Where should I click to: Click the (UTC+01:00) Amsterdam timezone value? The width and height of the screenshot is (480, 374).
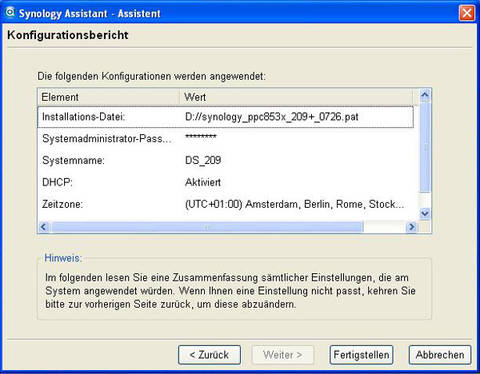295,204
